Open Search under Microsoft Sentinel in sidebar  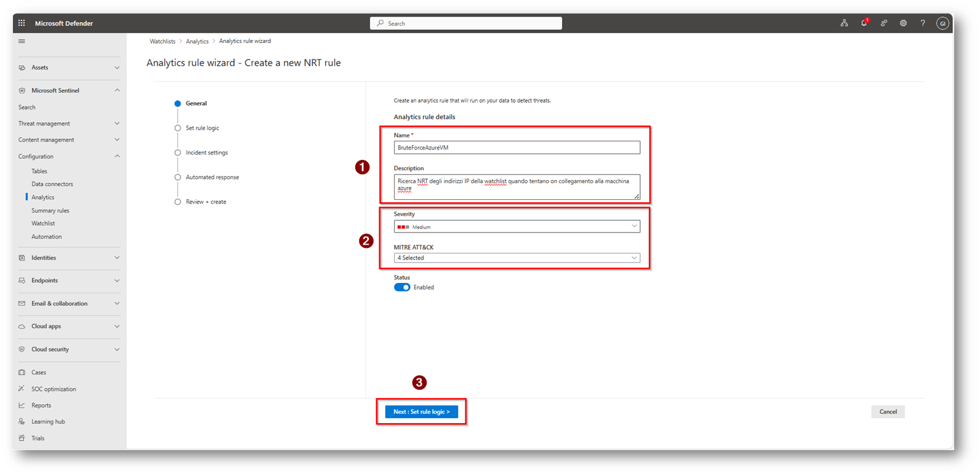[x=27, y=107]
